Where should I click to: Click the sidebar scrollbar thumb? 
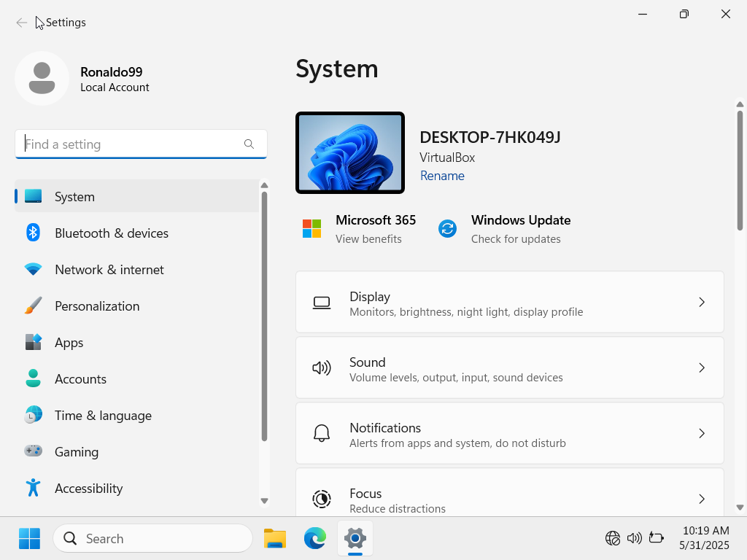click(x=264, y=316)
